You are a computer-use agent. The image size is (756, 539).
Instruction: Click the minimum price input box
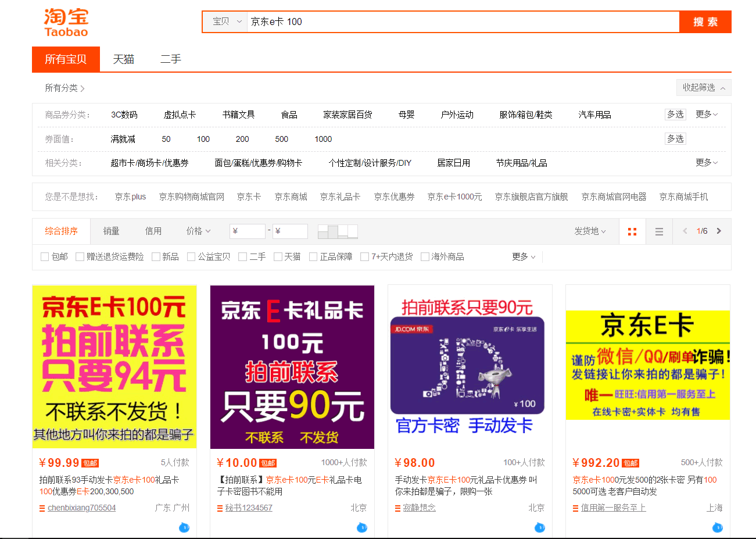[248, 231]
